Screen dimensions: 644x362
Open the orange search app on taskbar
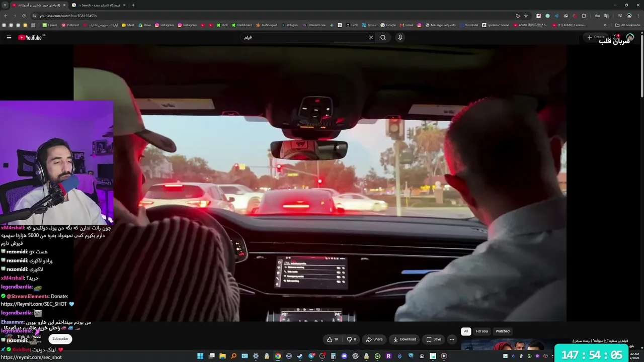tap(233, 356)
